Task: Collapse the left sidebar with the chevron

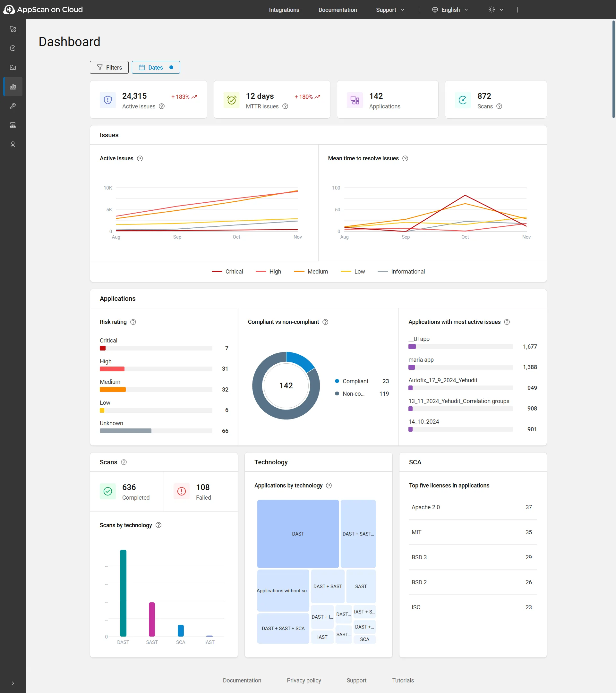Action: coord(13,683)
